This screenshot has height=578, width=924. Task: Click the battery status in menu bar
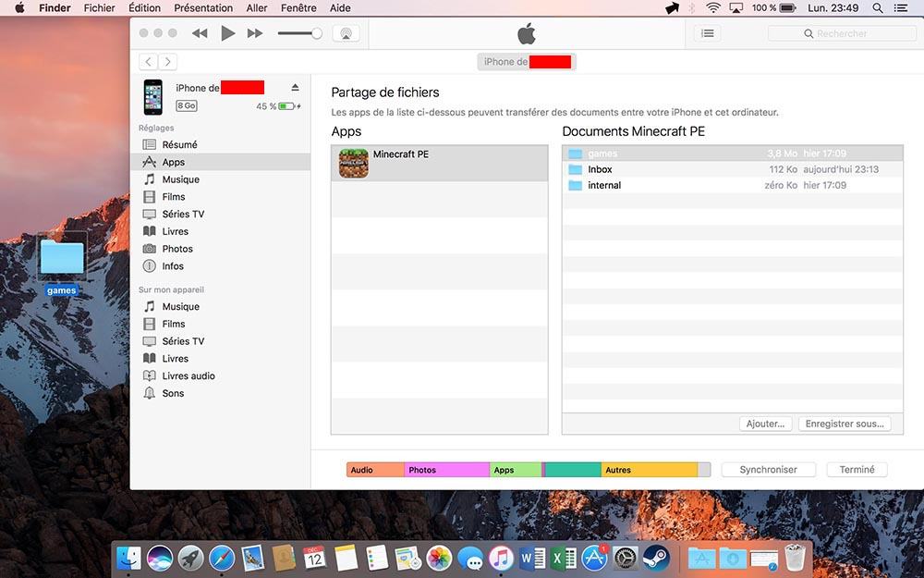click(x=773, y=7)
